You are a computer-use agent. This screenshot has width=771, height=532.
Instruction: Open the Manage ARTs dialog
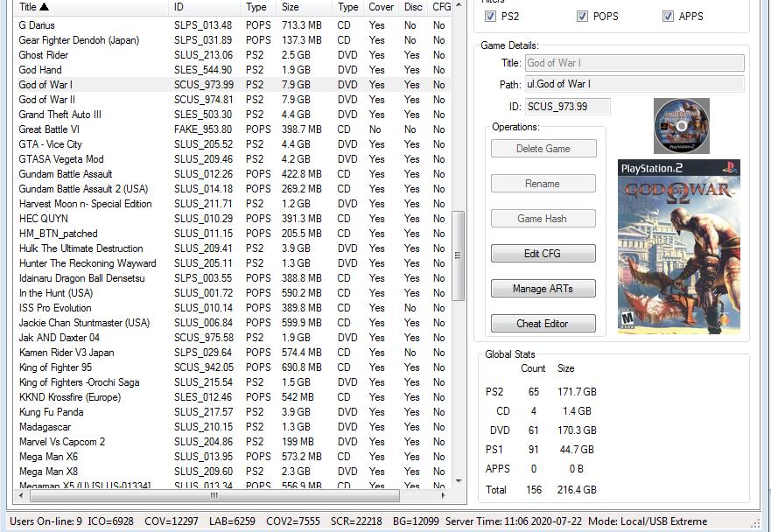(543, 288)
